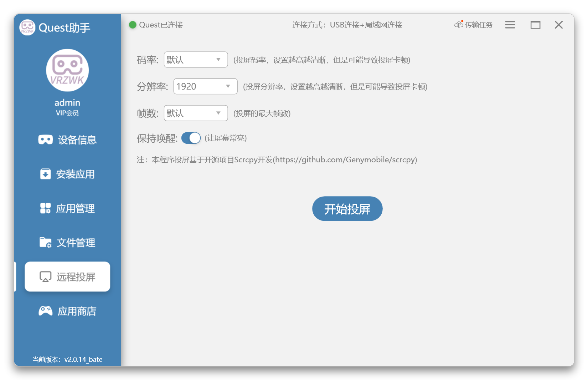Screen dimensions: 588x380
Task: Click the file management folder icon
Action: click(x=45, y=242)
